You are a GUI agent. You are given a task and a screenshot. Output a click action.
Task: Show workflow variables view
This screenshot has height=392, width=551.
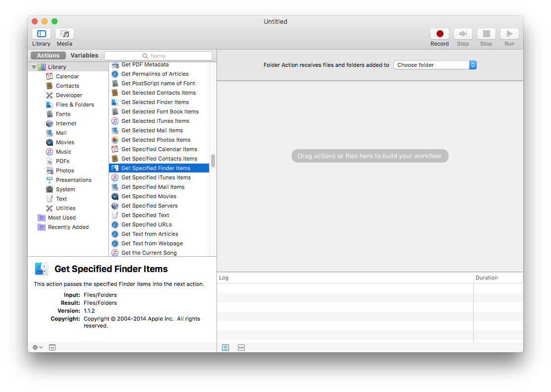tap(241, 348)
